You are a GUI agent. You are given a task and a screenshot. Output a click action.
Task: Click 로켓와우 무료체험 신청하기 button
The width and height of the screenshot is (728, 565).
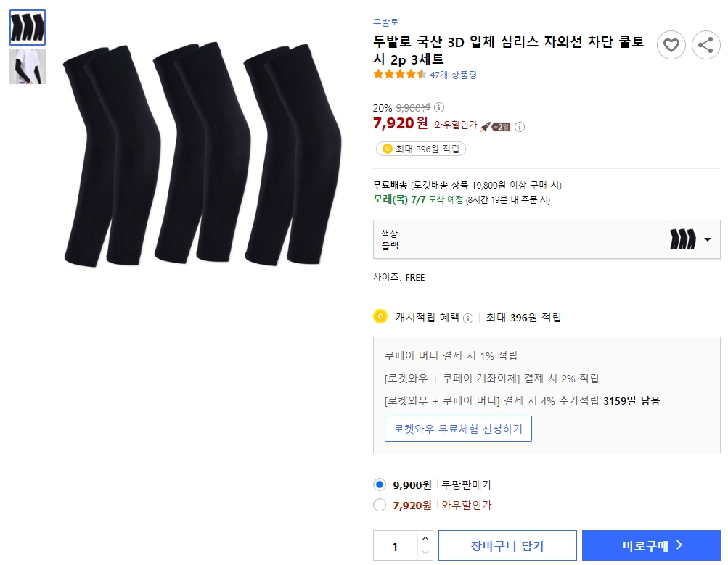click(x=458, y=429)
